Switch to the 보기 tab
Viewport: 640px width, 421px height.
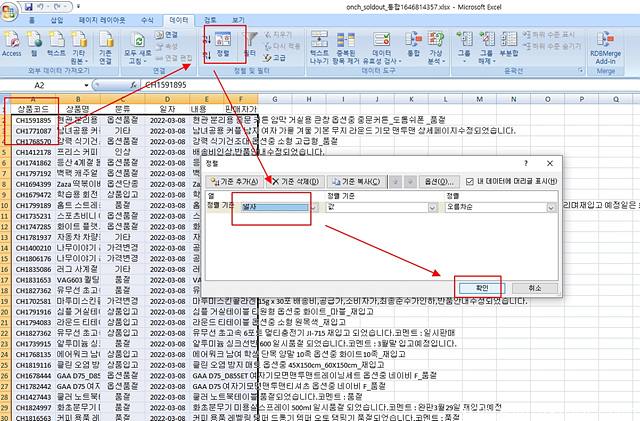(238, 20)
